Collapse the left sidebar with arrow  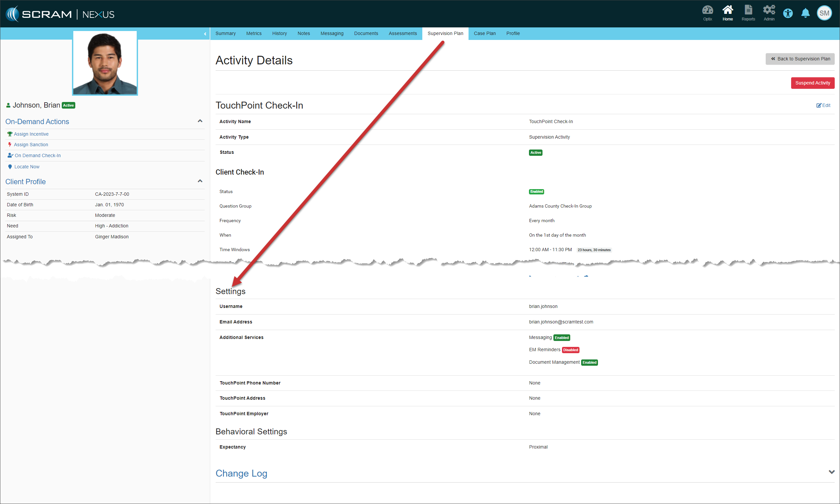205,34
